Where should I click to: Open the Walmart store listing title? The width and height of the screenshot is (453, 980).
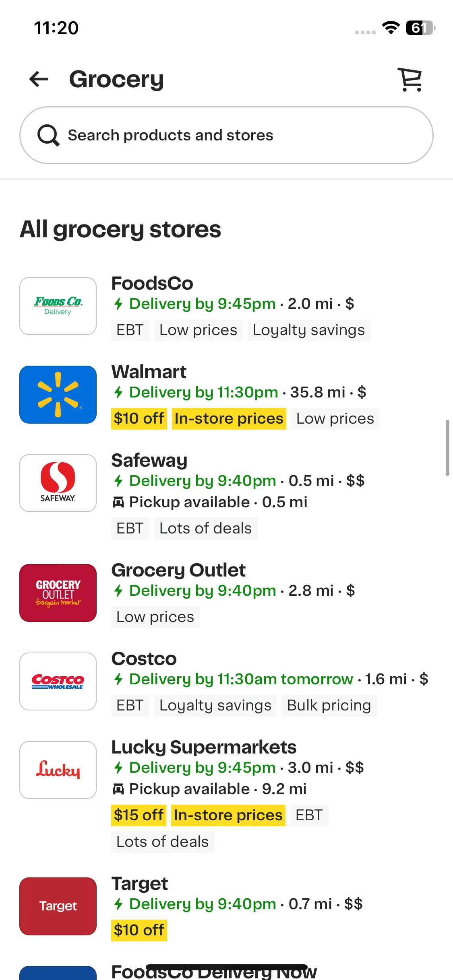pos(149,372)
